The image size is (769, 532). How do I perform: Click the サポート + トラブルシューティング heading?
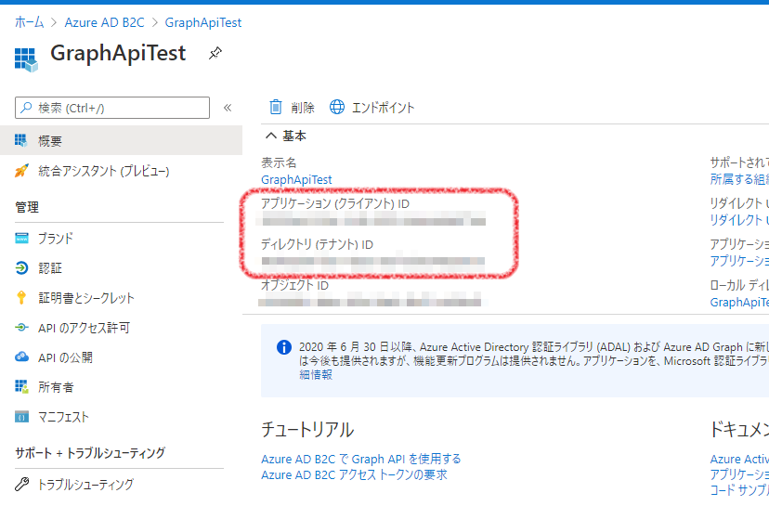click(90, 452)
